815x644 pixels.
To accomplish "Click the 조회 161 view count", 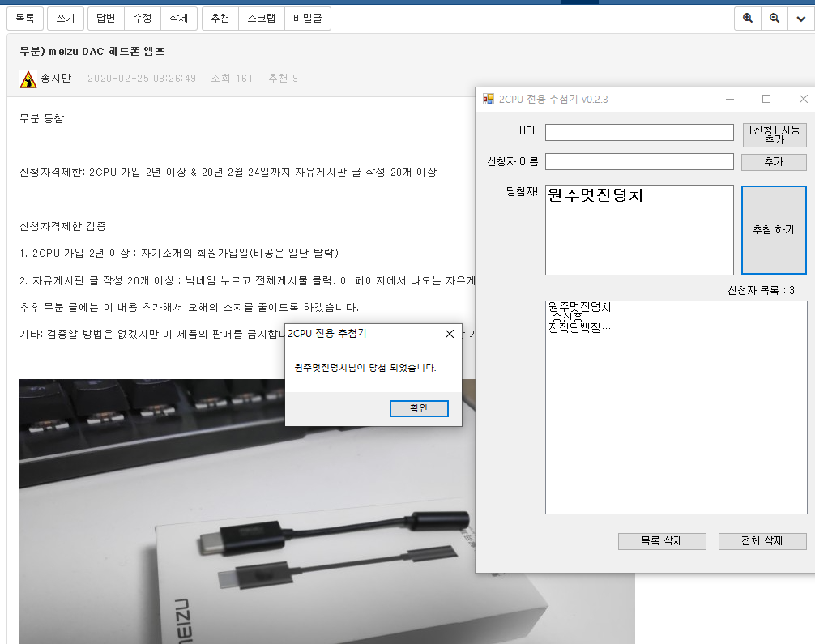I will 232,79.
